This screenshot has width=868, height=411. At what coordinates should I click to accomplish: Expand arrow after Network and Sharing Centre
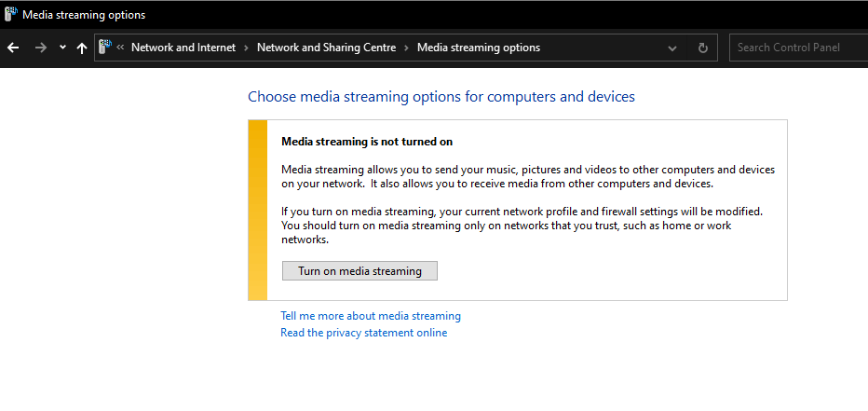(x=406, y=48)
